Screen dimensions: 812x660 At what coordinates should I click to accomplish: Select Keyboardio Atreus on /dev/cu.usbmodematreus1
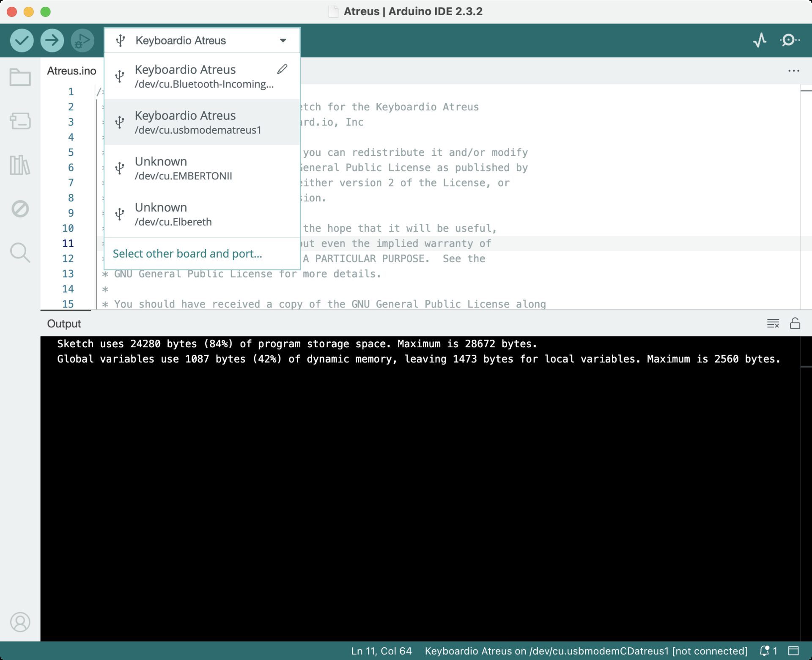(x=202, y=122)
